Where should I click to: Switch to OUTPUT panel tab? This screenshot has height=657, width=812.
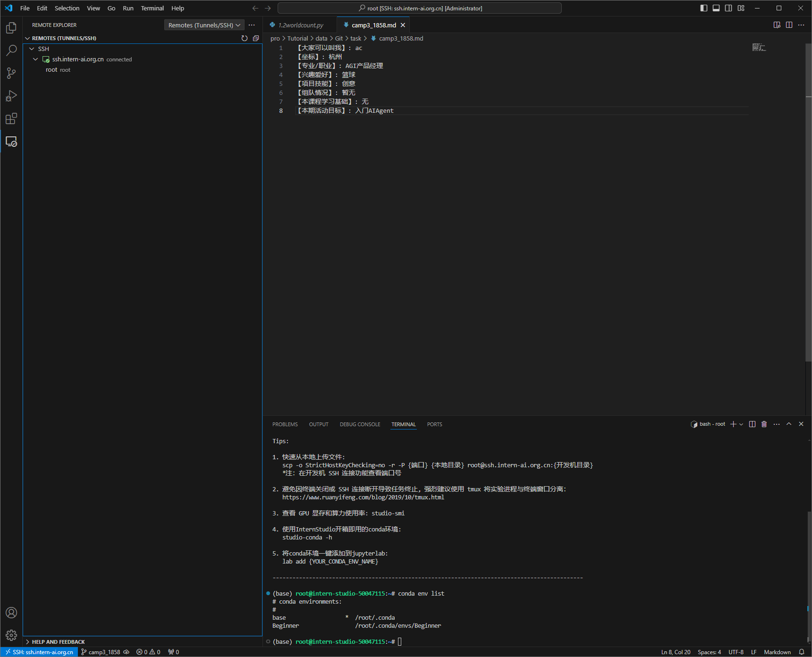point(319,424)
